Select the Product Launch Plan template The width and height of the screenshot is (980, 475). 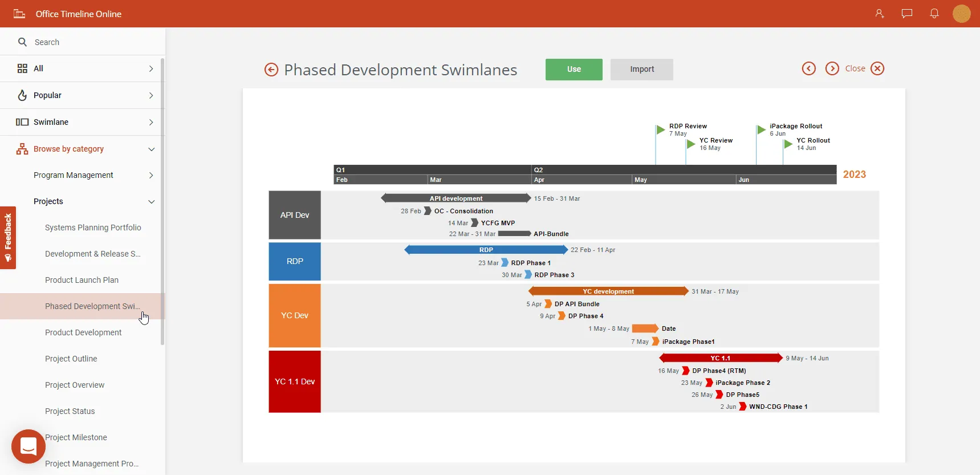coord(82,280)
